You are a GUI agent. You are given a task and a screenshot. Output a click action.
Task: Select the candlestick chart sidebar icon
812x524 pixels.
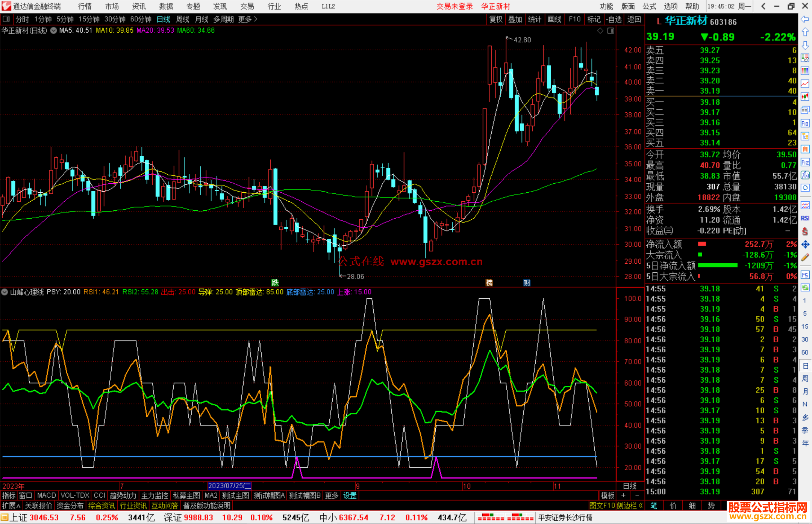[x=805, y=97]
